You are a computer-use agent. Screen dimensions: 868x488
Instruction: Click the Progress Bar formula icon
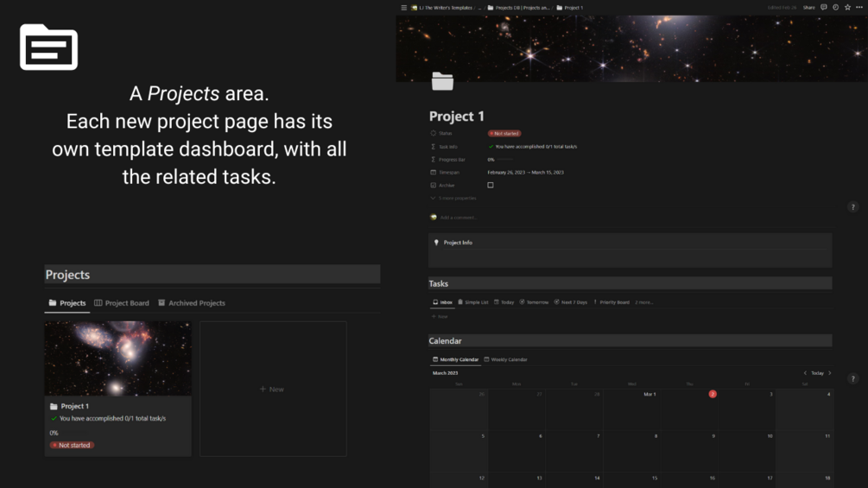(433, 159)
